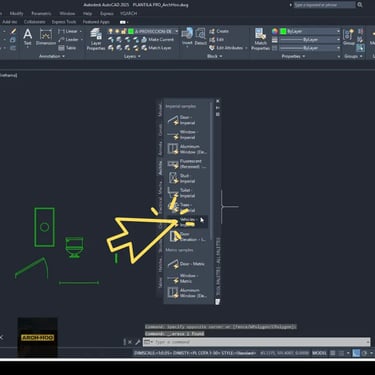
Task: Select Door Elevation tool in palette
Action: [x=187, y=237]
